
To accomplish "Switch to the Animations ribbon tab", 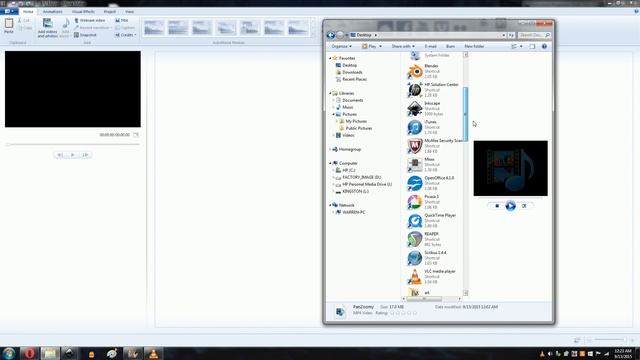I will pyautogui.click(x=52, y=11).
